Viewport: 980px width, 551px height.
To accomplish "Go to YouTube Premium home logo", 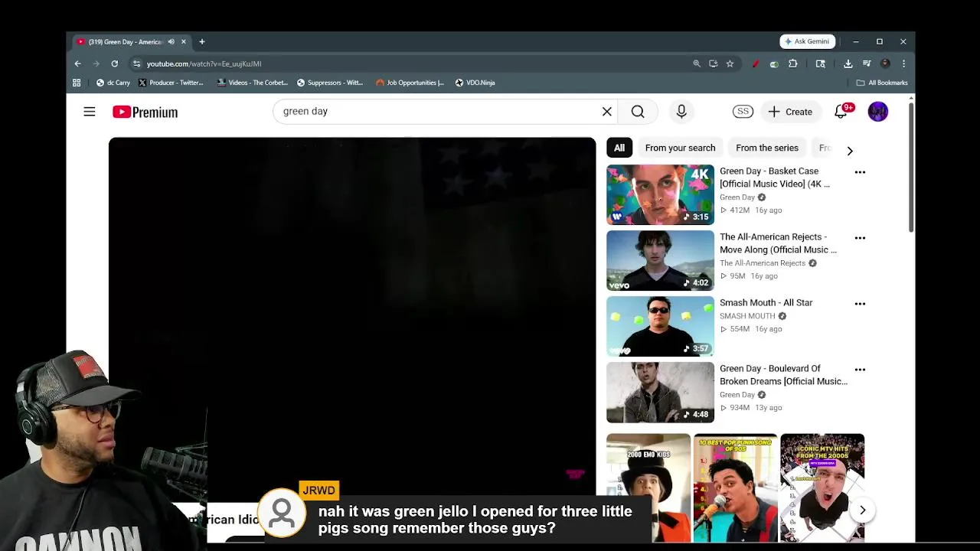I will [x=145, y=112].
